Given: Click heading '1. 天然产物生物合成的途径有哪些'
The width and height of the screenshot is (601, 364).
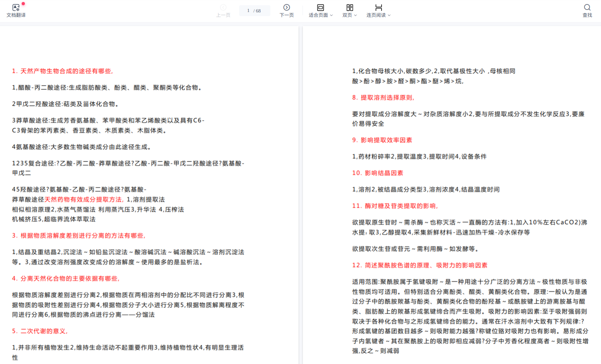Looking at the screenshot, I should click(x=62, y=71).
